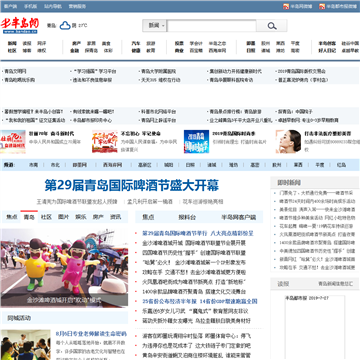Click the 汽车 navigation link
Image resolution: width=360 pixels, height=360 pixels.
(136, 43)
